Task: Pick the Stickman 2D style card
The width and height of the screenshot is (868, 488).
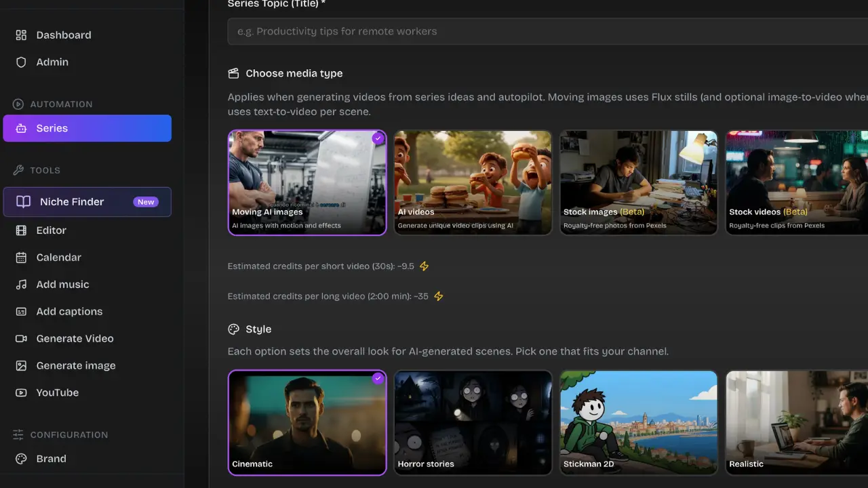Action: (638, 422)
